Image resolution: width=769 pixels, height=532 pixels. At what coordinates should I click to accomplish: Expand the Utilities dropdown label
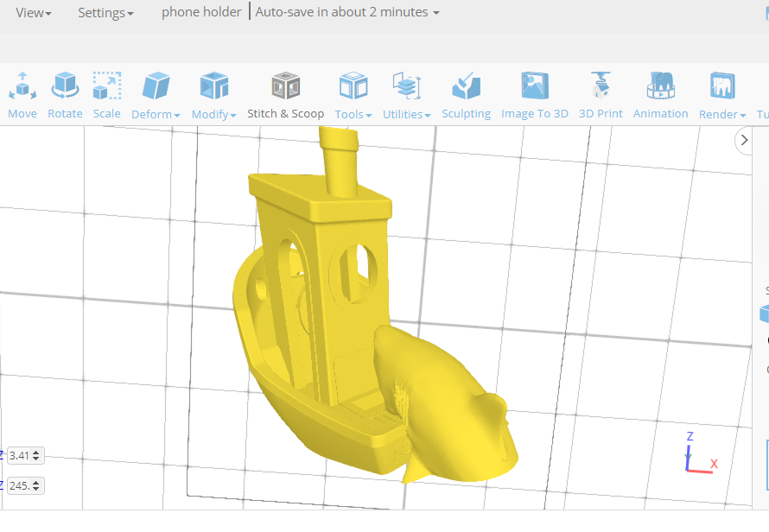point(407,114)
